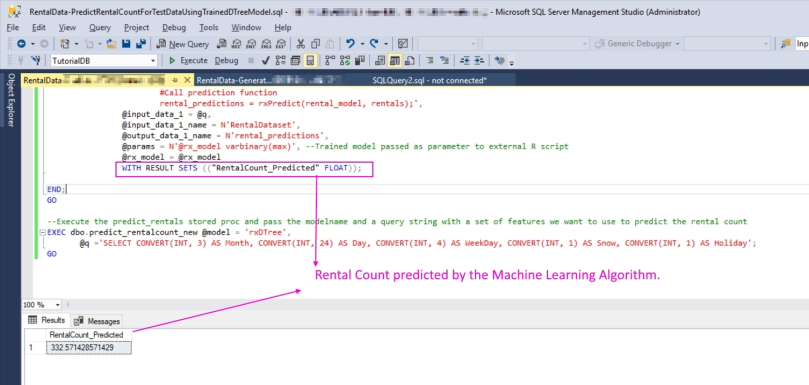Toggle Include Actual Execution Plan
Viewport: 809px width, 385px height.
pos(330,60)
